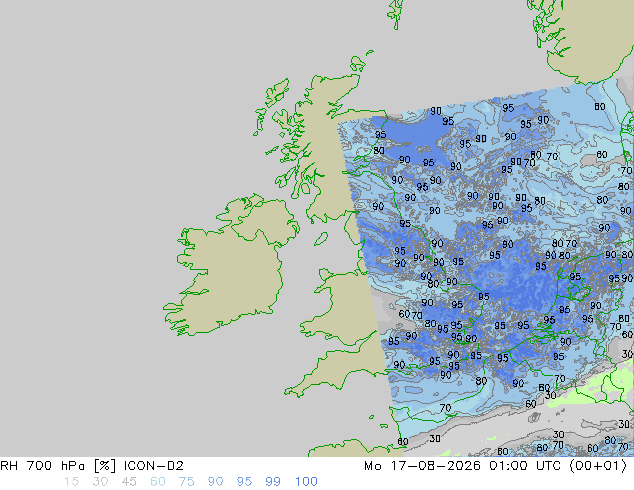The width and height of the screenshot is (634, 490).
Task: Select legend scale value 95 in color key
Action: pos(244,482)
